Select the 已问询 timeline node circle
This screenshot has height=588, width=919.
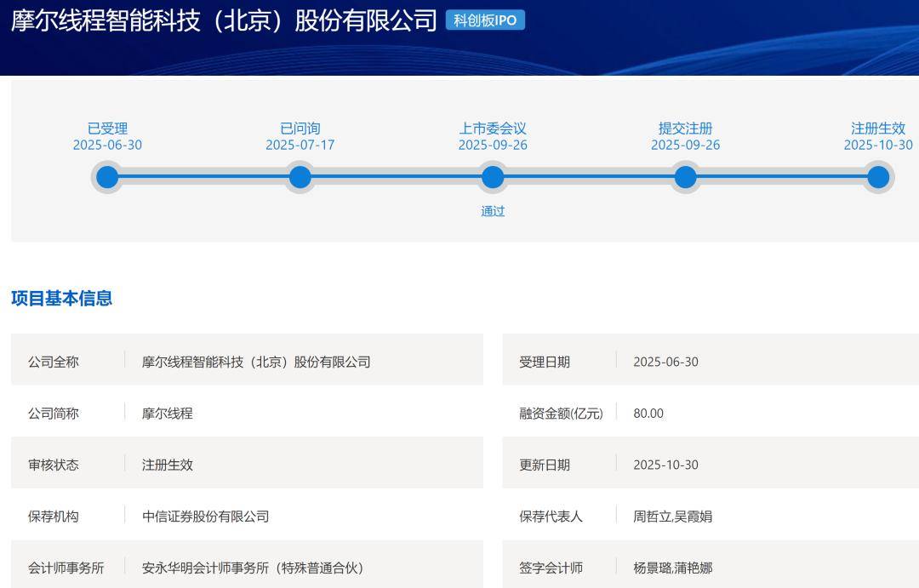300,178
